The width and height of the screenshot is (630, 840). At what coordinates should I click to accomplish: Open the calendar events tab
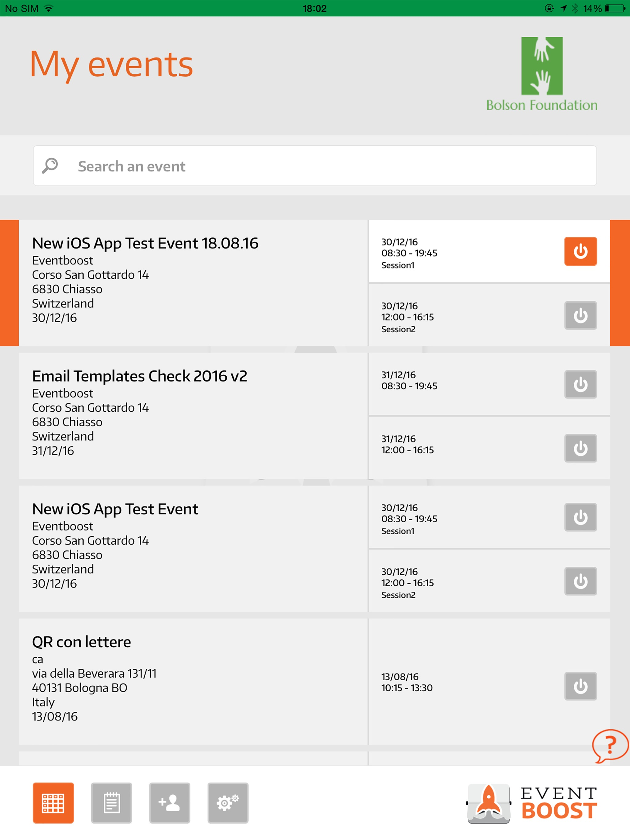(53, 803)
